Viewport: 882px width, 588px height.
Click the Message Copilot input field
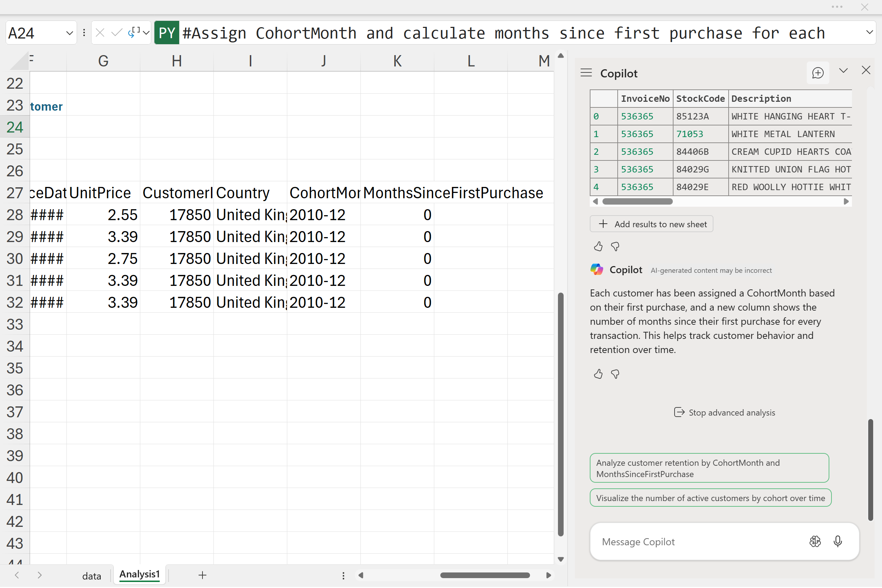(x=698, y=541)
